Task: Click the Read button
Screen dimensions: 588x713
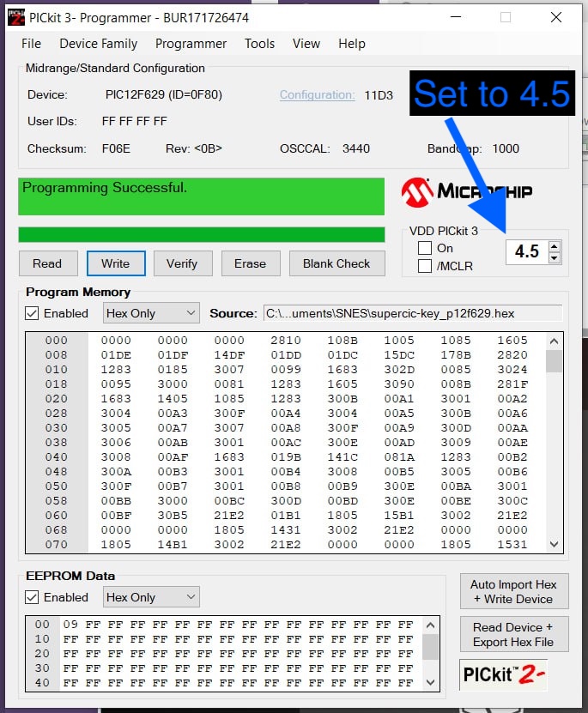Action: 47,263
